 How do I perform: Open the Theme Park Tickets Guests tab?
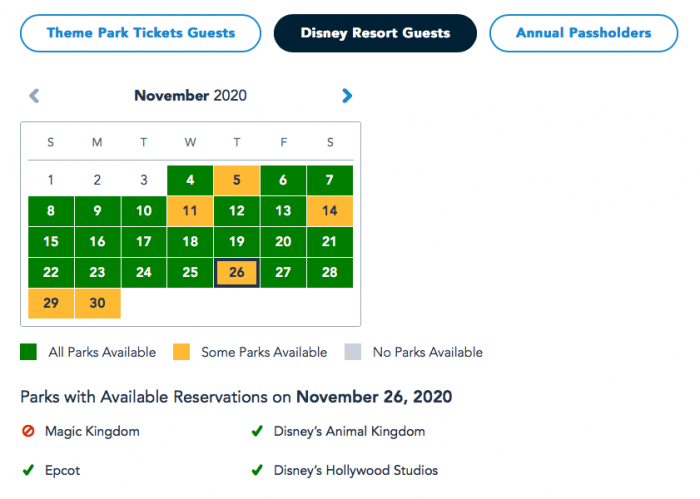pos(140,33)
